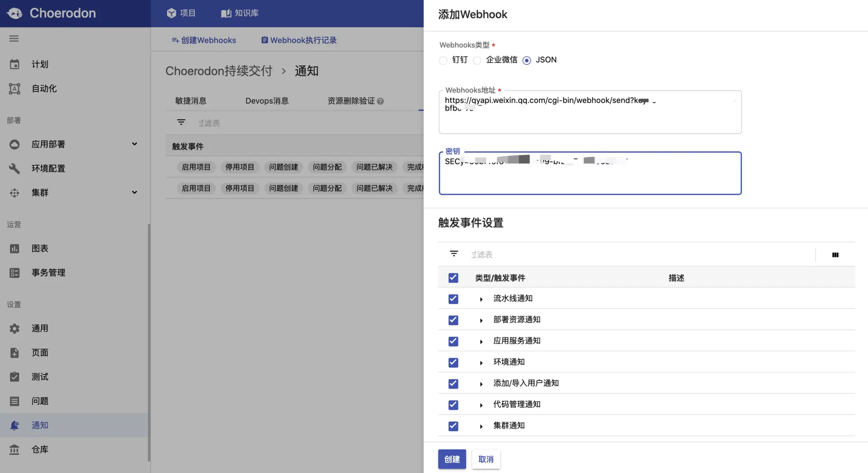
Task: Open the 知识库 menu item
Action: click(x=239, y=13)
